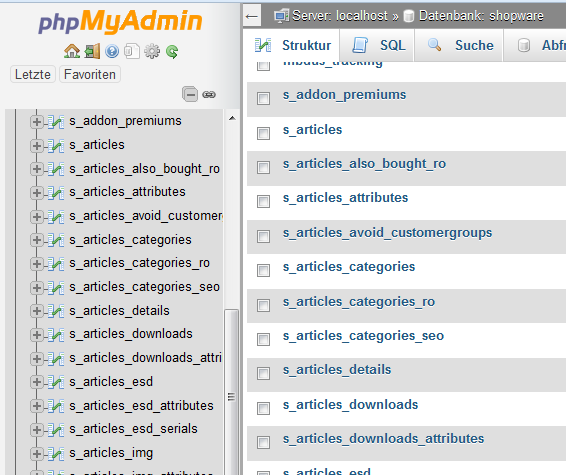Open the partially visible Abfrage tab
566x475 pixels.
535,45
